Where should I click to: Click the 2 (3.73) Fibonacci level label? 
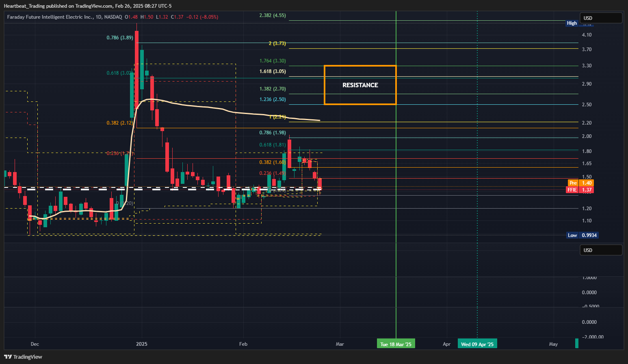pos(277,43)
